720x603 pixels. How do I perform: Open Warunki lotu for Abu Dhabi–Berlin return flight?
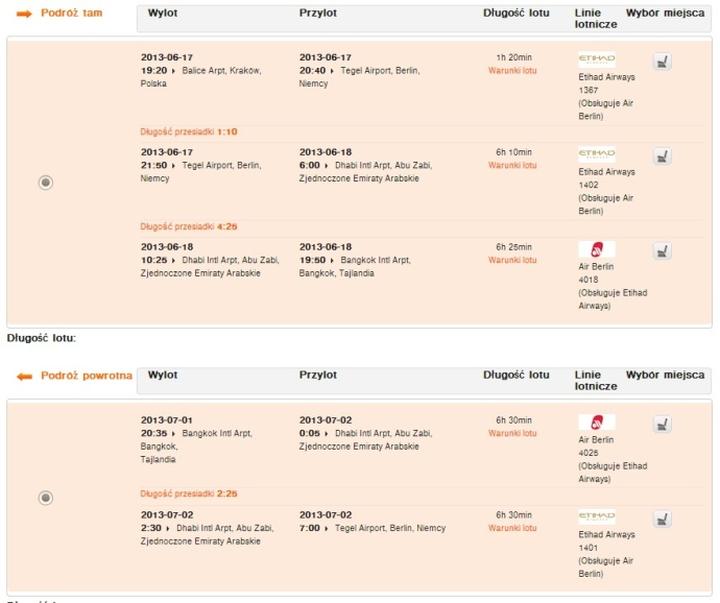512,528
